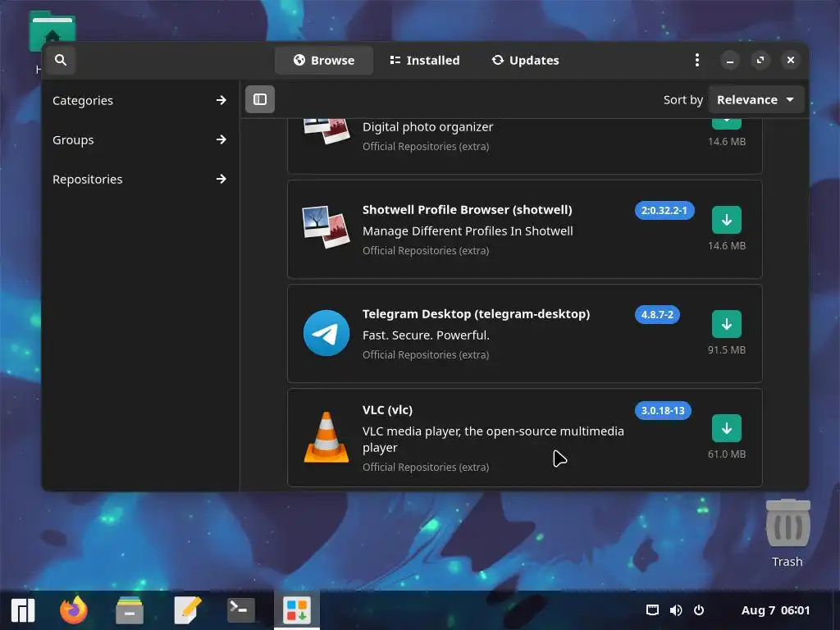Maximize the software manager window

click(760, 60)
